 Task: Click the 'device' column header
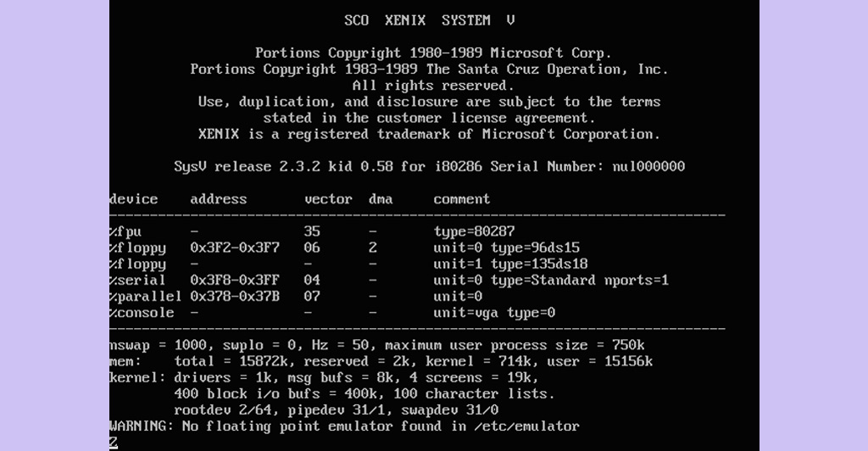pos(134,199)
